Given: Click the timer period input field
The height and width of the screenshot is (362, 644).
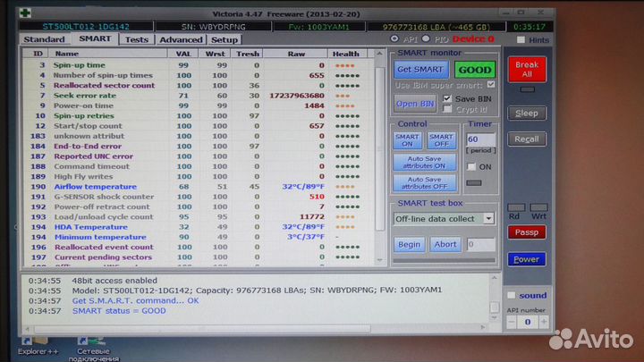Looking at the screenshot, I should tap(479, 139).
